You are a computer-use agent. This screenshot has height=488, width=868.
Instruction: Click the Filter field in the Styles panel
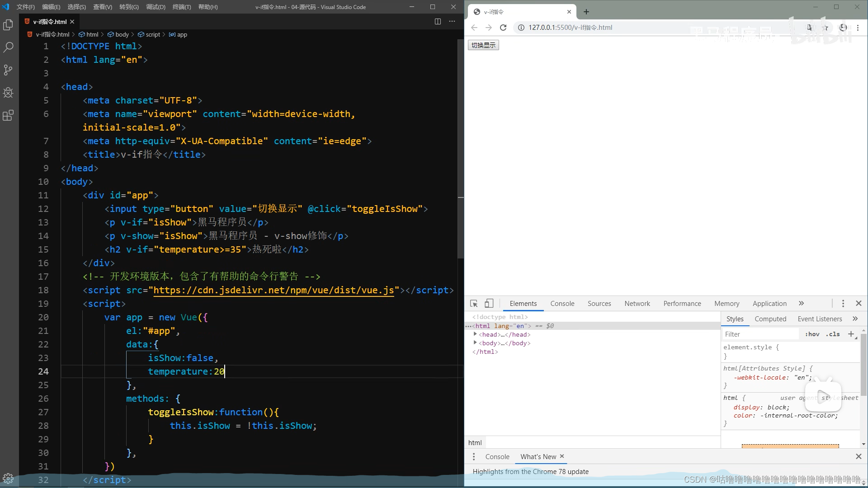pyautogui.click(x=759, y=334)
